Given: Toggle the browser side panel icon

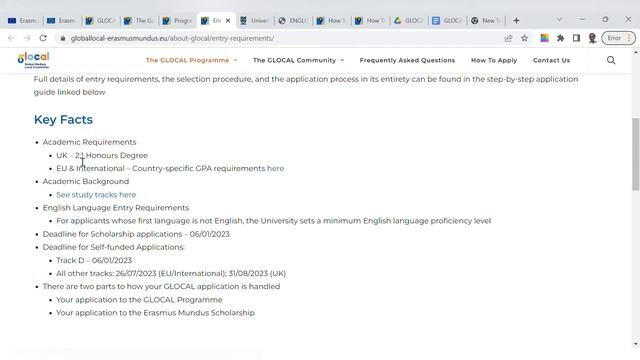Looking at the screenshot, I should [576, 38].
